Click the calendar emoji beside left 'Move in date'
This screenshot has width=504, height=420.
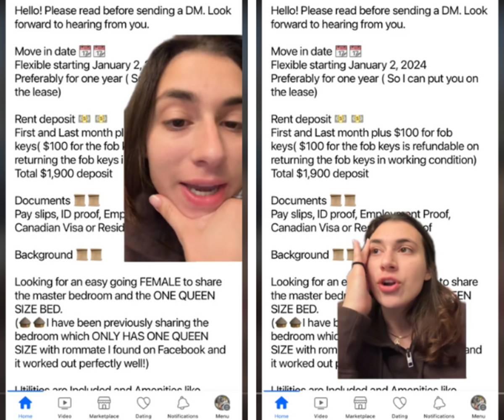tap(92, 52)
